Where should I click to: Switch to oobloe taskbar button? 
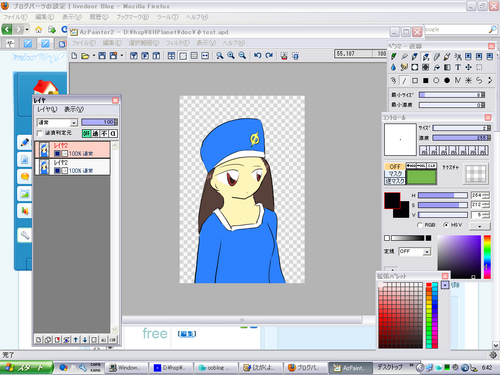[216, 368]
